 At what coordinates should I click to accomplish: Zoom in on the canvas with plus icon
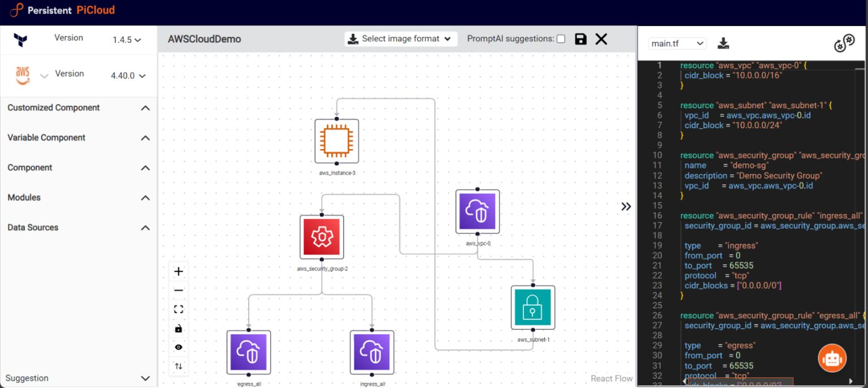coord(179,271)
